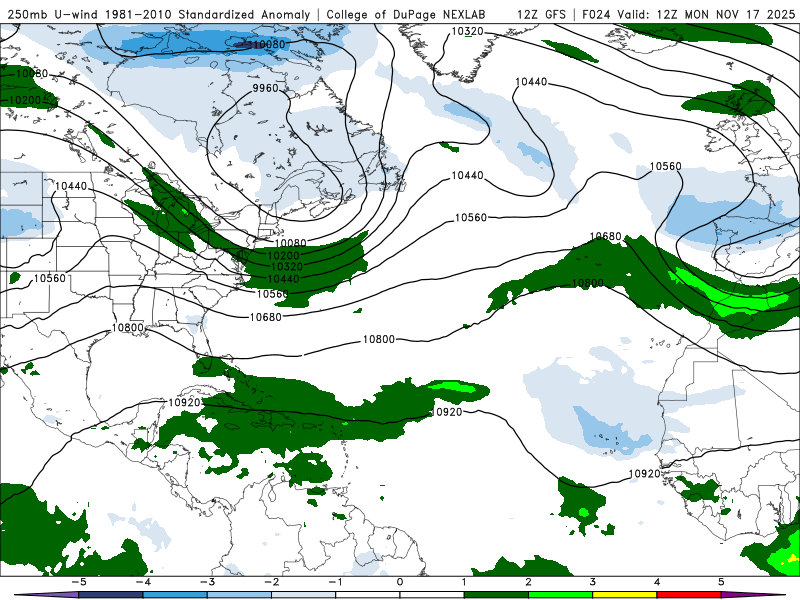The image size is (800, 600).
Task: Click the '-3' legend tick label
Action: (207, 582)
